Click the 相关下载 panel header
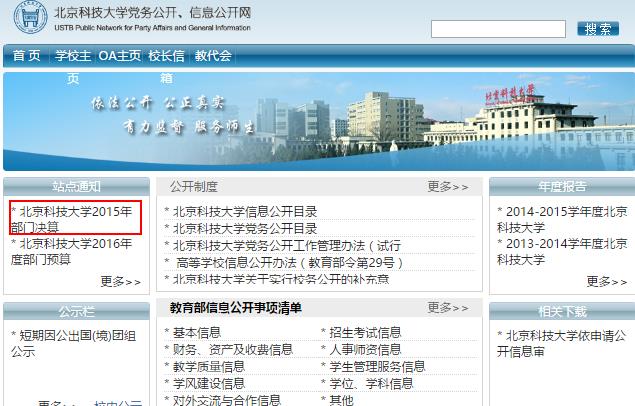 [562, 311]
